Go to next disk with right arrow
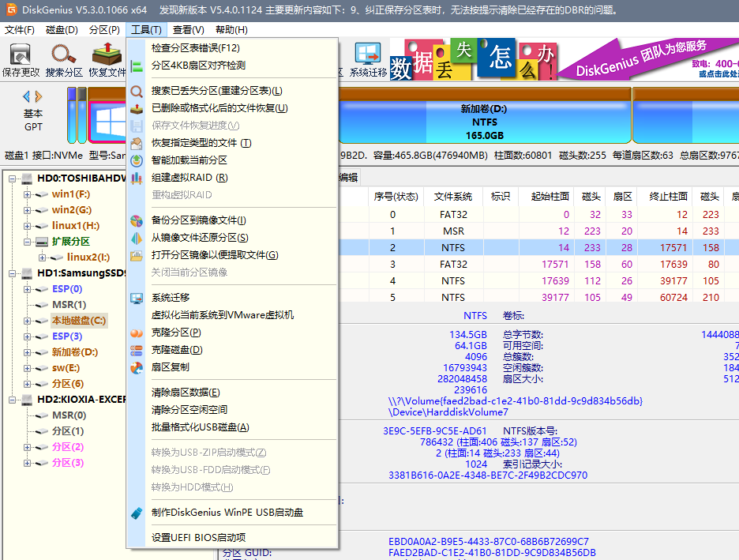Image resolution: width=739 pixels, height=560 pixels. pos(39,96)
